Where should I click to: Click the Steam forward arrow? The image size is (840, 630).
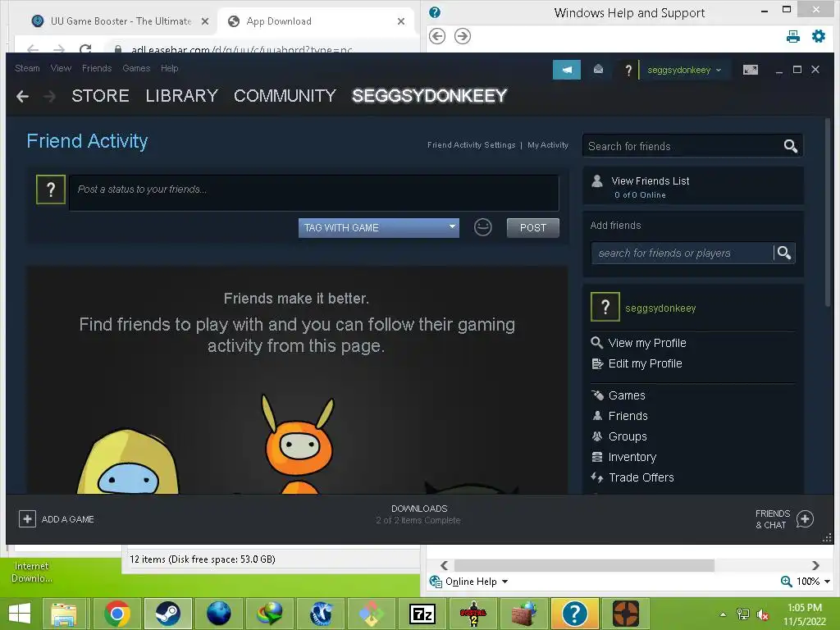[x=49, y=97]
